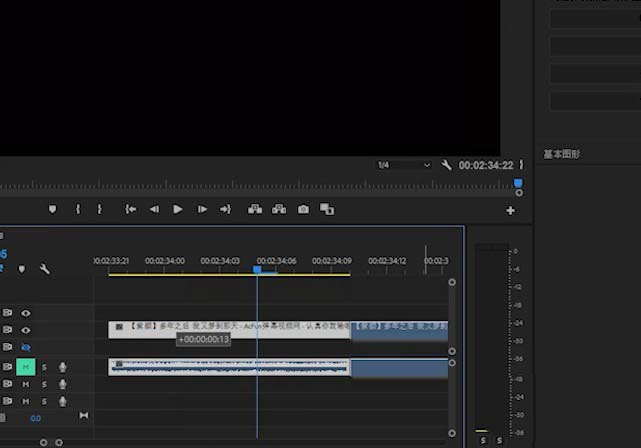641x448 pixels.
Task: Select the blue audio clip after the cut
Action: (x=399, y=368)
